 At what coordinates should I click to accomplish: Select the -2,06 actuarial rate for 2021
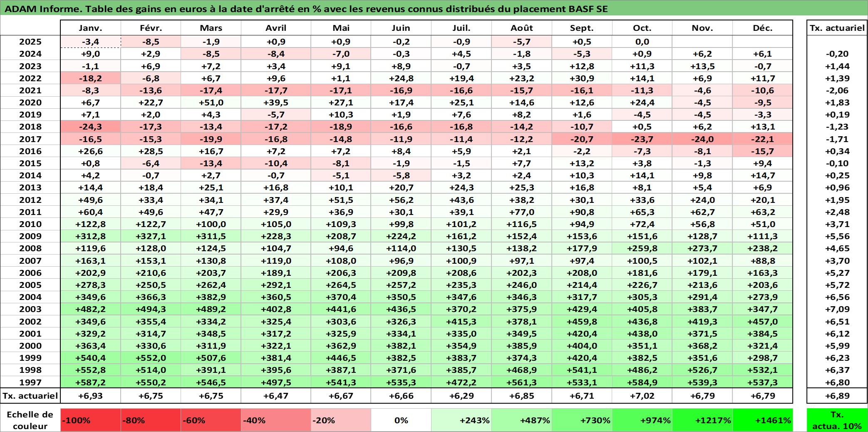(837, 90)
